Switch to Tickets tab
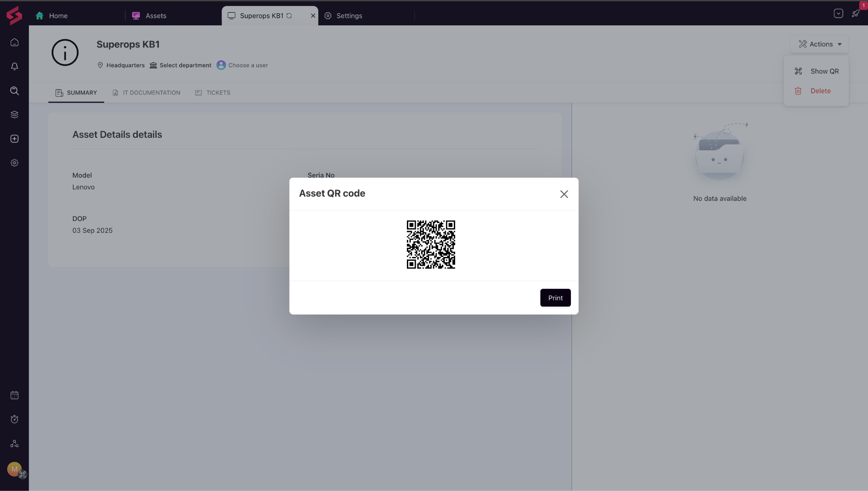This screenshot has width=868, height=491. tap(218, 93)
